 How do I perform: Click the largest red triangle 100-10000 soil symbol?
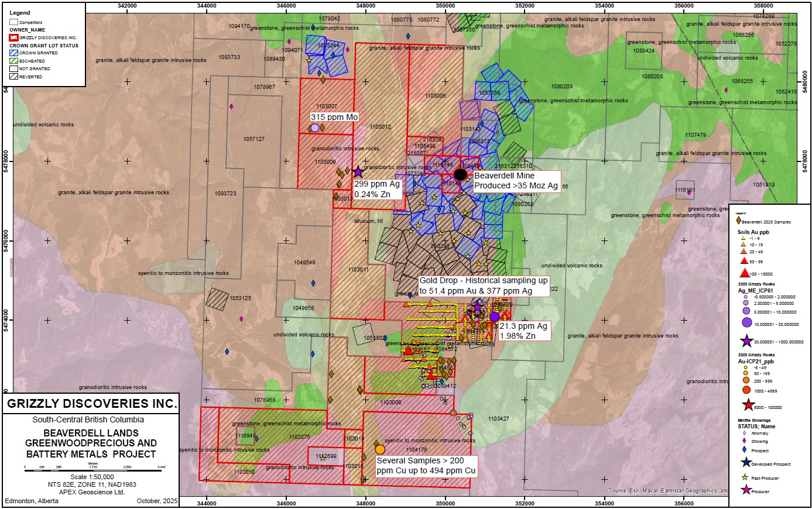pos(745,273)
